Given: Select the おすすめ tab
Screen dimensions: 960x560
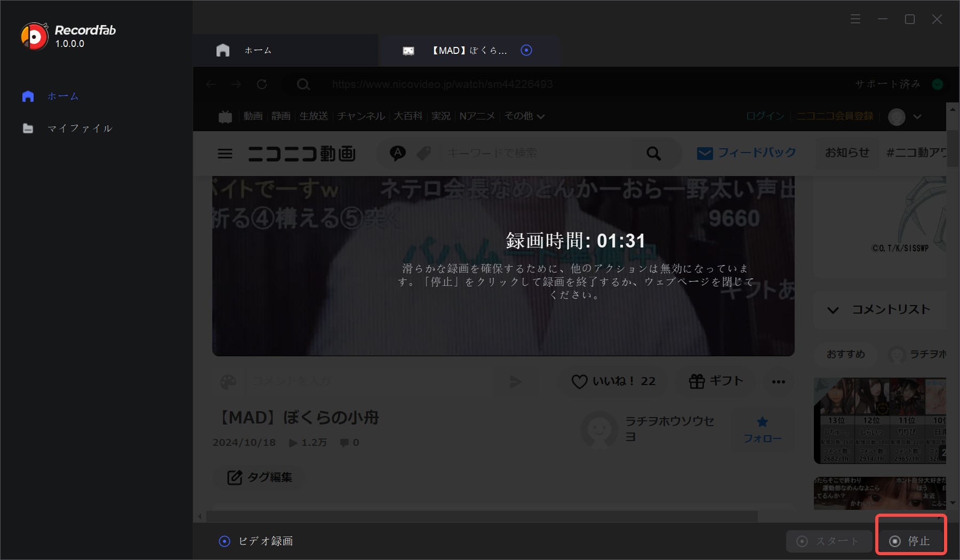Looking at the screenshot, I should tap(846, 354).
